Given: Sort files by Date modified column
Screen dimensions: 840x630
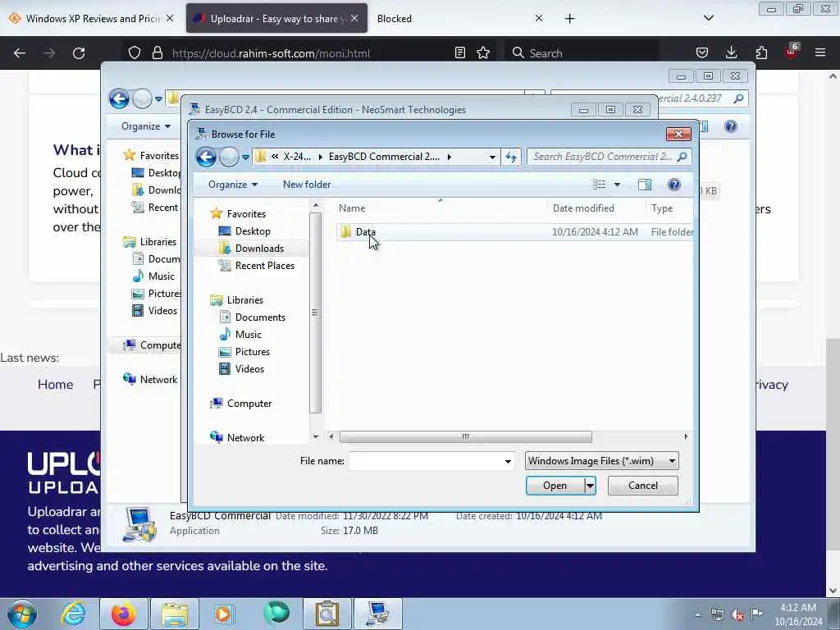Looking at the screenshot, I should tap(583, 208).
